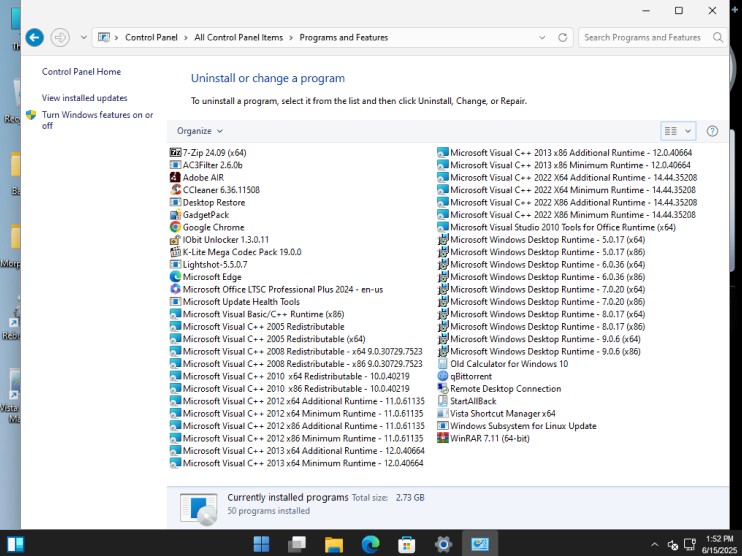Open Microsoft Store from the taskbar
This screenshot has width=742, height=556.
(x=406, y=544)
